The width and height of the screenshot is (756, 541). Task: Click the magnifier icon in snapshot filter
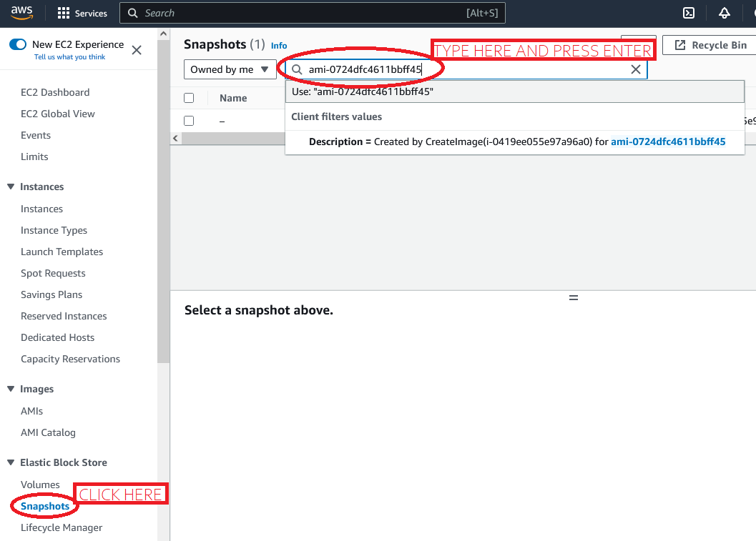[x=297, y=69]
